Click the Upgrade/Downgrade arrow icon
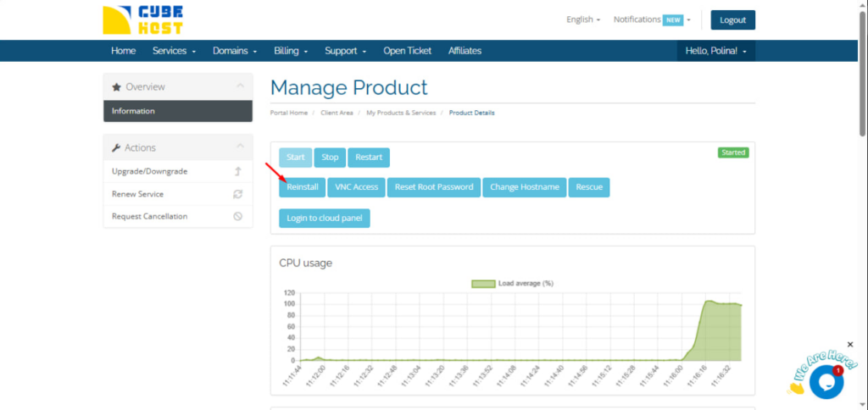868x410 pixels. tap(238, 172)
